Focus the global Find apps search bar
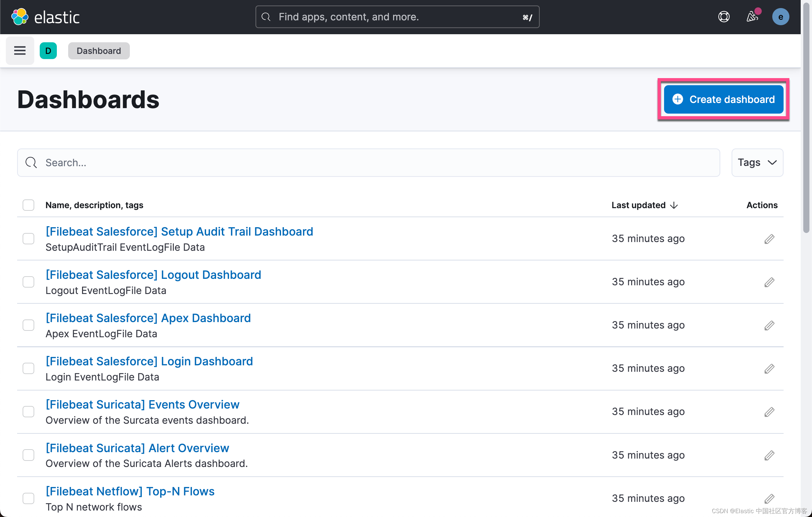The width and height of the screenshot is (812, 517). click(x=397, y=17)
